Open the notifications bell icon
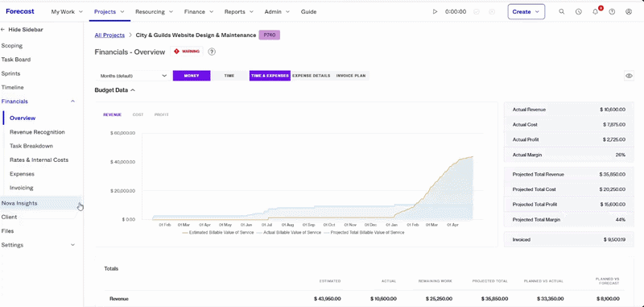Image resolution: width=644 pixels, height=307 pixels. [x=596, y=11]
